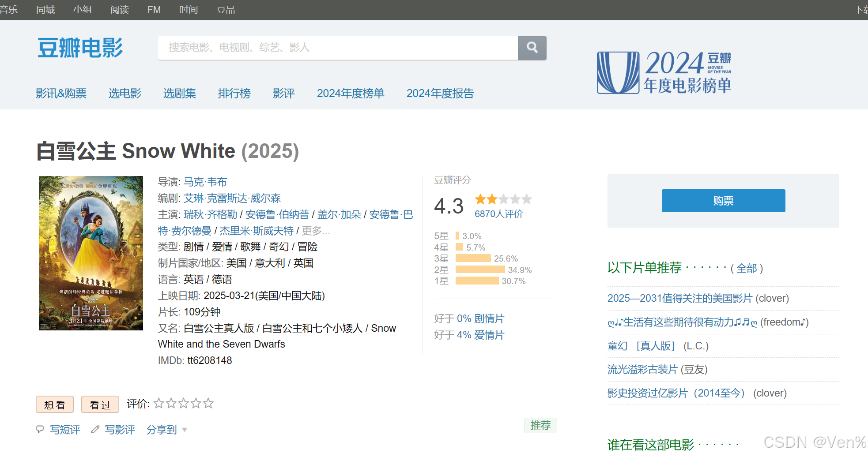Open actor 杰里米·斯威夫特 link
Viewport: 868px width, 457px height.
pyautogui.click(x=257, y=231)
